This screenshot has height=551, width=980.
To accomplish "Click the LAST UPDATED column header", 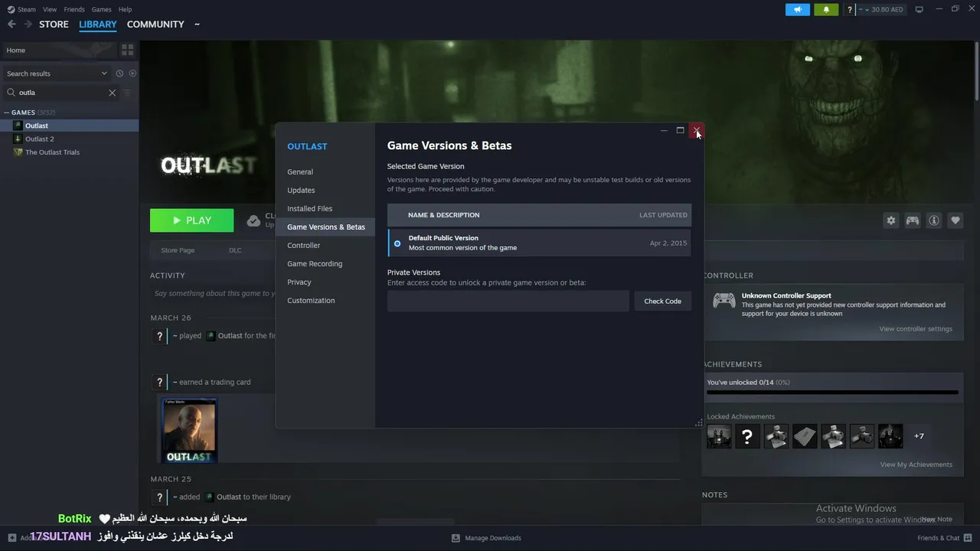I will coord(663,215).
